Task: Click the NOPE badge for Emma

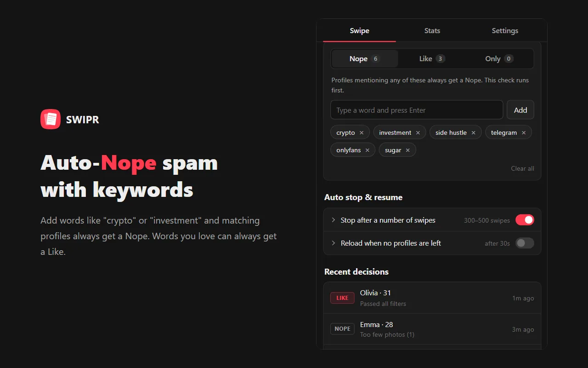Action: pos(342,328)
